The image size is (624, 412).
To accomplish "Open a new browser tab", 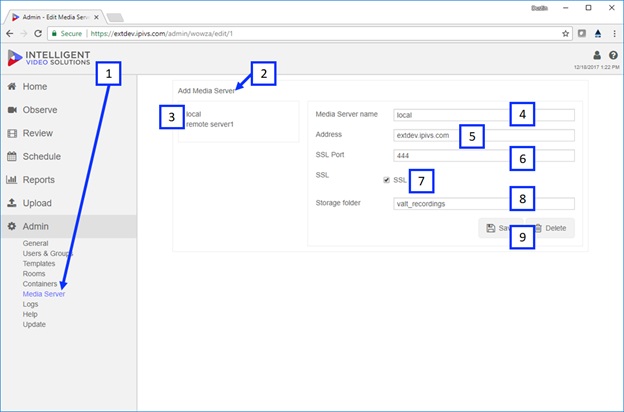I will coord(115,18).
